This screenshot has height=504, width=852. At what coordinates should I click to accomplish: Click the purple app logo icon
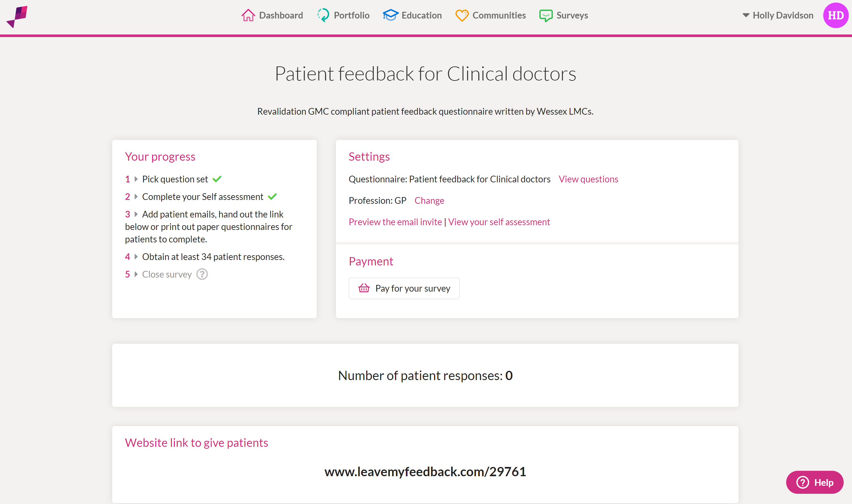pyautogui.click(x=17, y=16)
